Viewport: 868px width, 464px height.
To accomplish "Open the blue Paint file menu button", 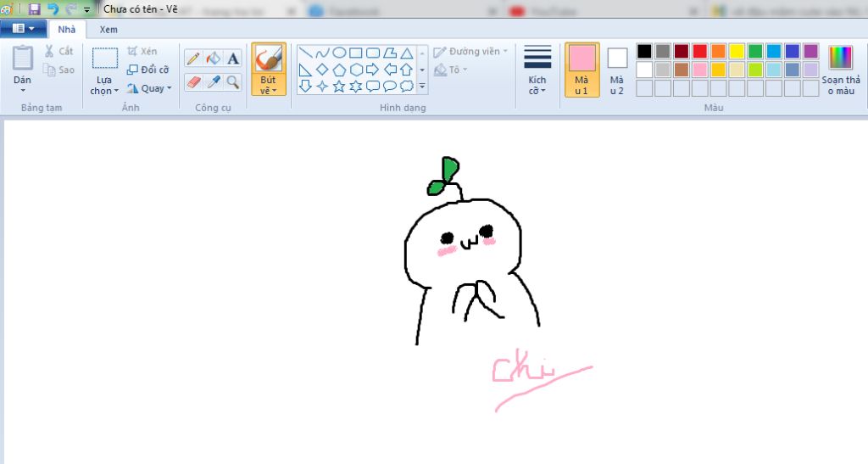I will pos(23,29).
